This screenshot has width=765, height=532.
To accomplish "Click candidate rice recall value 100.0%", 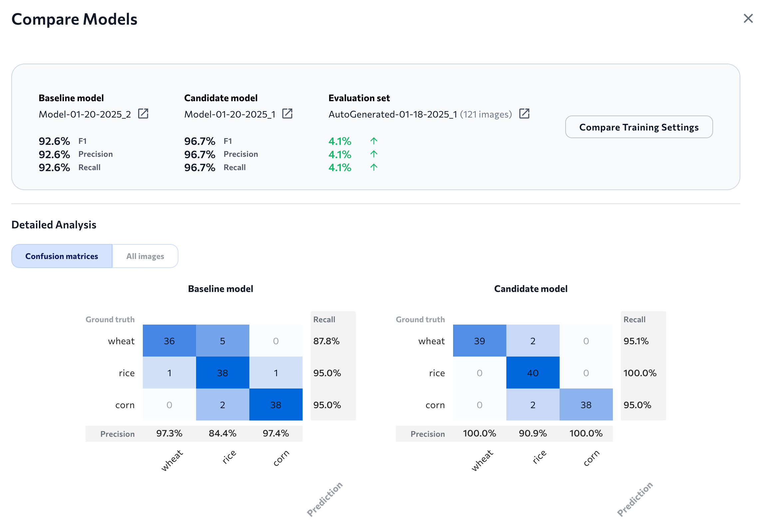I will click(640, 373).
